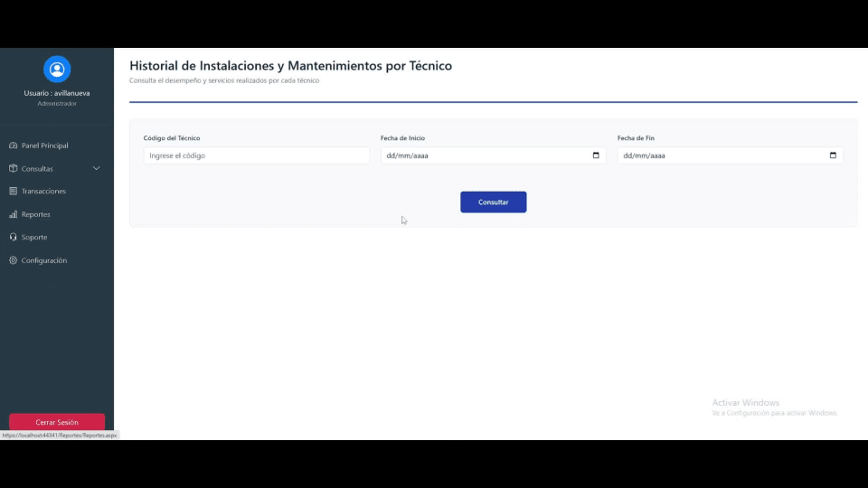
Task: Click the Fecha de Inicio date text
Action: point(408,155)
